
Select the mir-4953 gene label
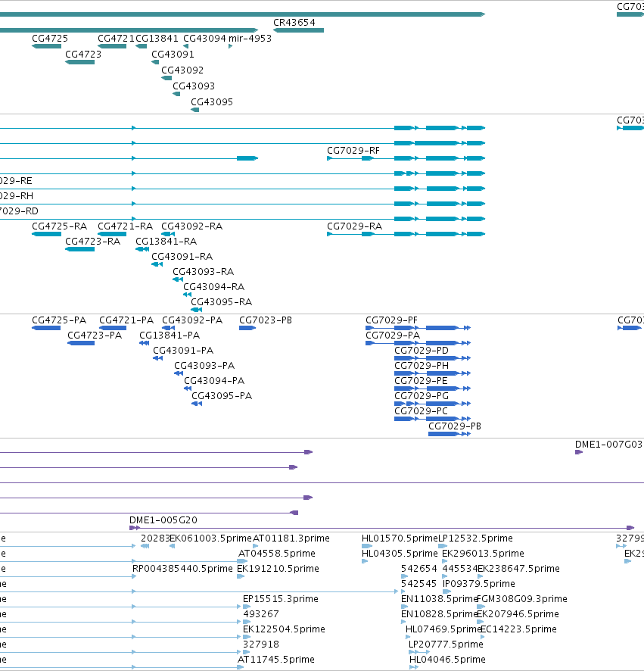tap(250, 38)
